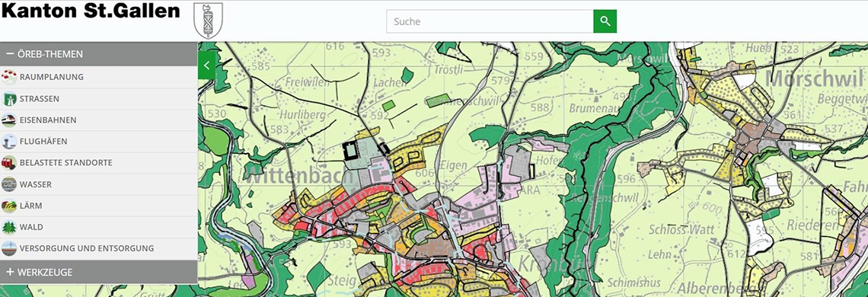
Task: Click the green search magnifier button
Action: [605, 21]
